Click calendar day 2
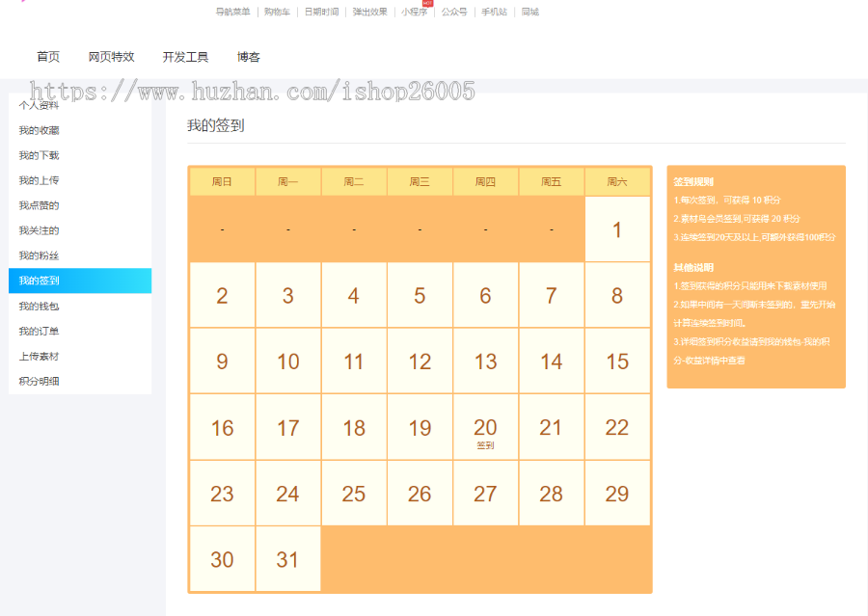868x616 pixels. point(222,295)
